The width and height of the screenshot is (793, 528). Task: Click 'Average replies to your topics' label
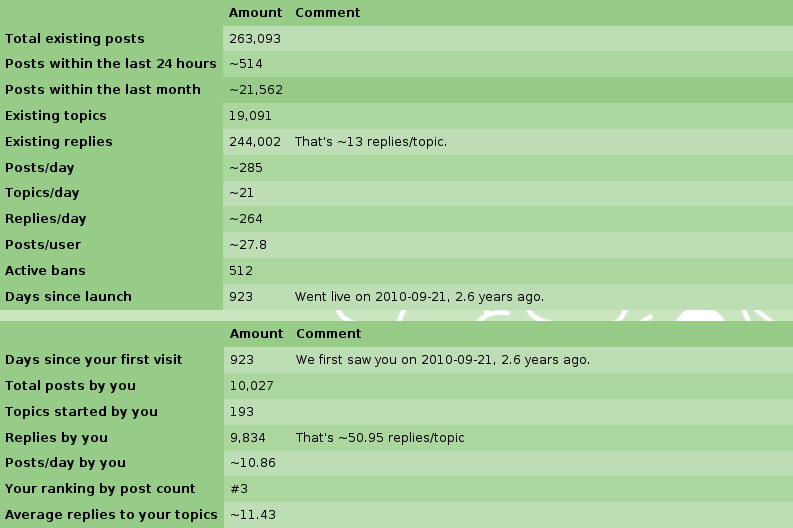[111, 515]
